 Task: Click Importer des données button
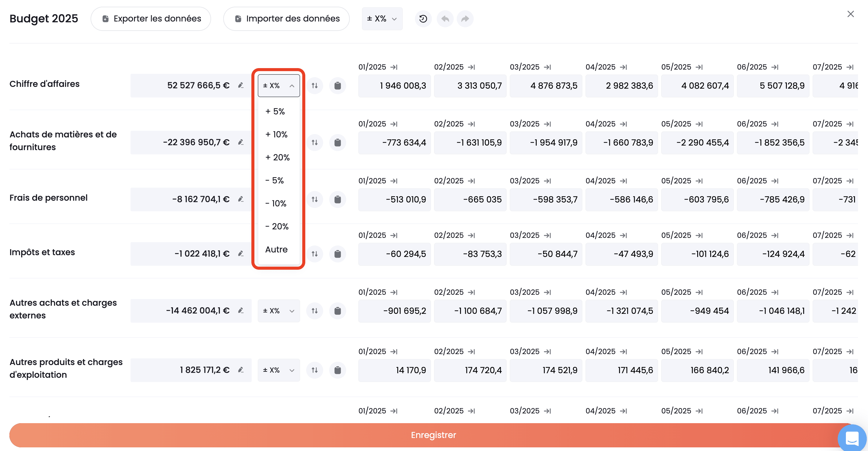pos(287,19)
